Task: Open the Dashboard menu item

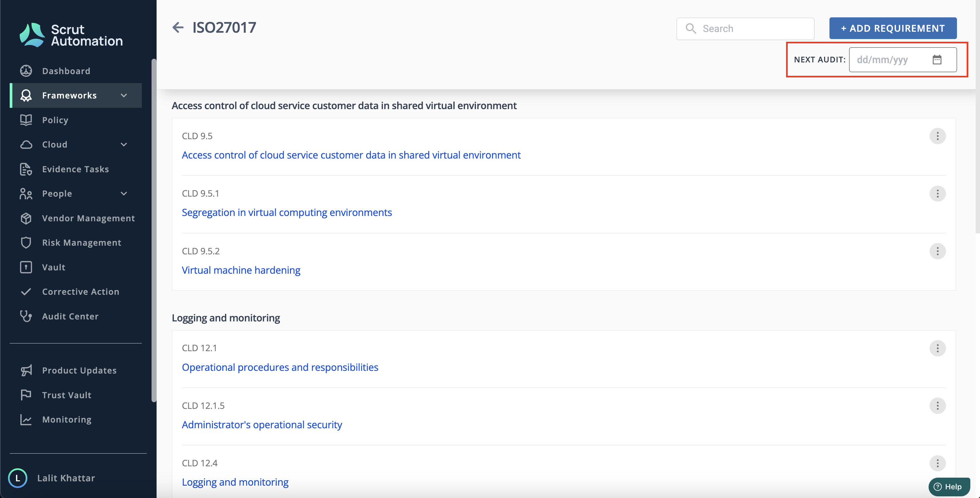Action: [x=76, y=71]
